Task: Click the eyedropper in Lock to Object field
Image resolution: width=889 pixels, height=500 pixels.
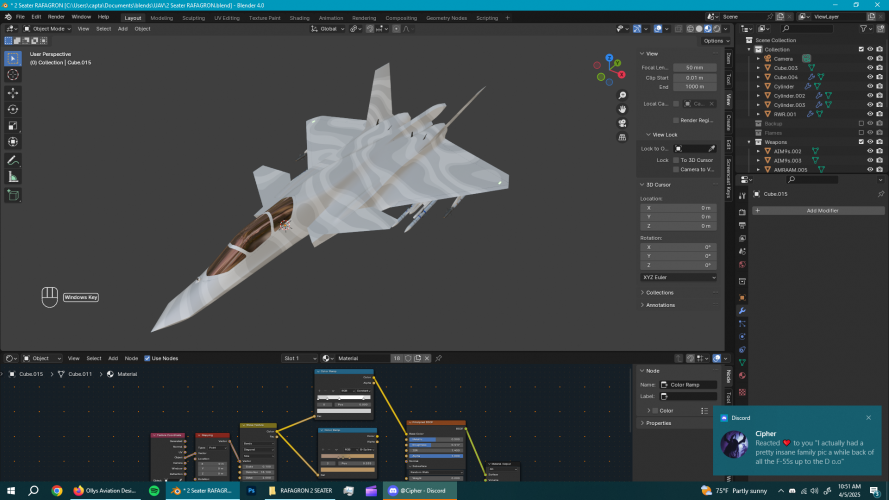Action: pyautogui.click(x=712, y=149)
